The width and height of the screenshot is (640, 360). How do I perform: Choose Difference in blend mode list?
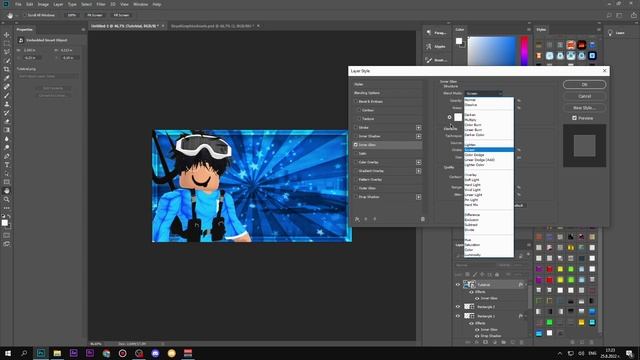click(489, 215)
